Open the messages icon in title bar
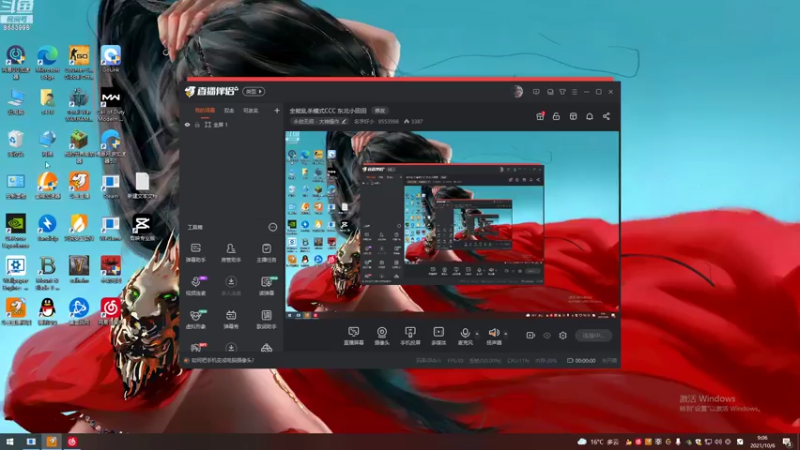The height and width of the screenshot is (450, 800). coord(536,92)
